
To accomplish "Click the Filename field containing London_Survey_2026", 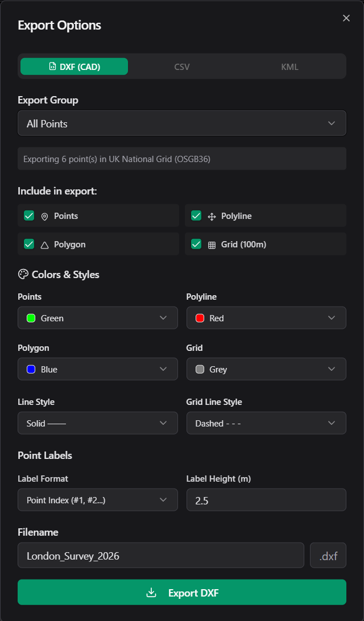I will (161, 555).
